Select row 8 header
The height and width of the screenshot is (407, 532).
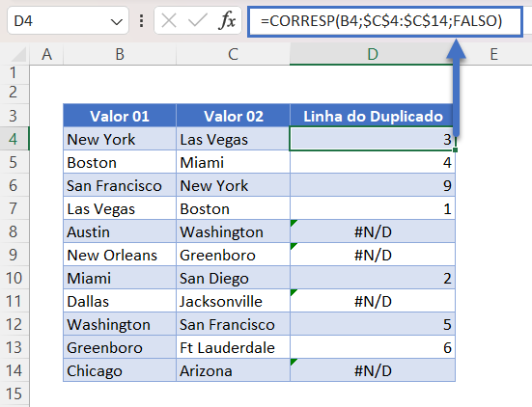pyautogui.click(x=14, y=231)
